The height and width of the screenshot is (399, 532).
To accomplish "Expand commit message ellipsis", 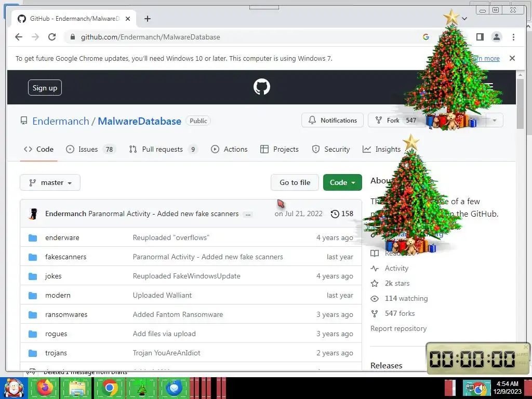I will point(248,214).
